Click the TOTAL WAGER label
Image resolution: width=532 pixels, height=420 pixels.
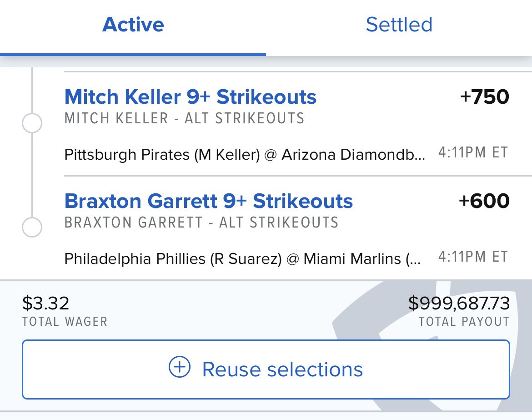point(65,322)
